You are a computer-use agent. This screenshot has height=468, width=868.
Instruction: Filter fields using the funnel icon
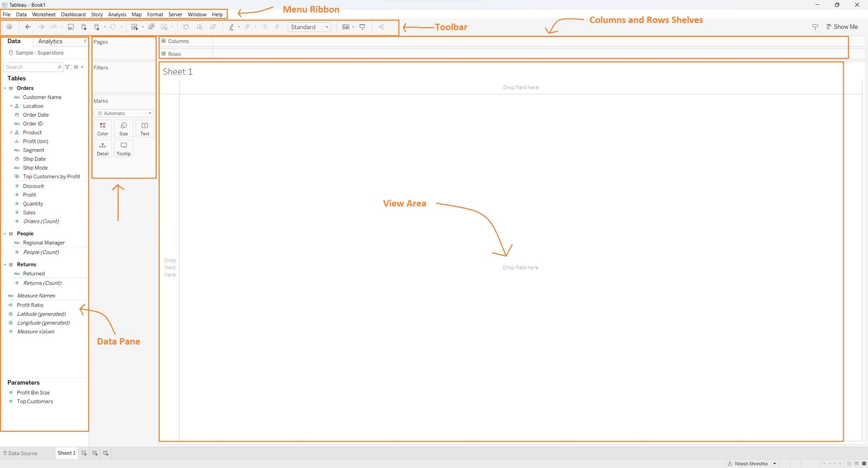point(67,67)
